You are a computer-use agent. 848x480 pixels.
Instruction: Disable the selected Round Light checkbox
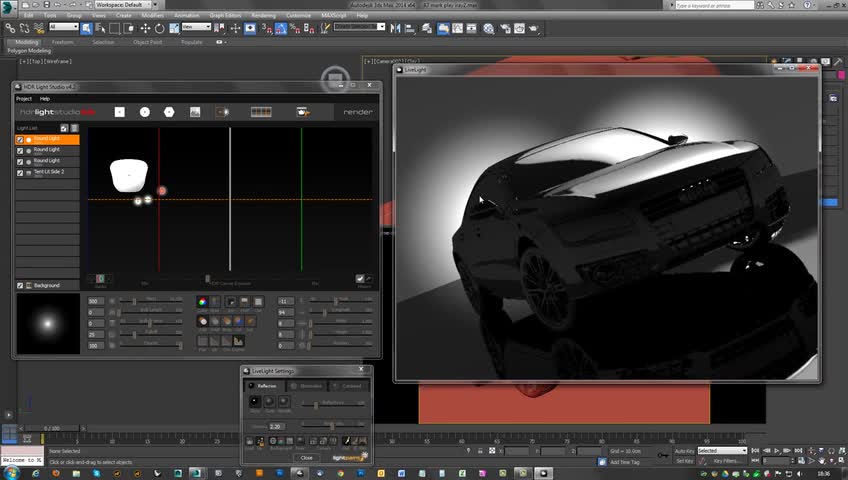pos(20,139)
